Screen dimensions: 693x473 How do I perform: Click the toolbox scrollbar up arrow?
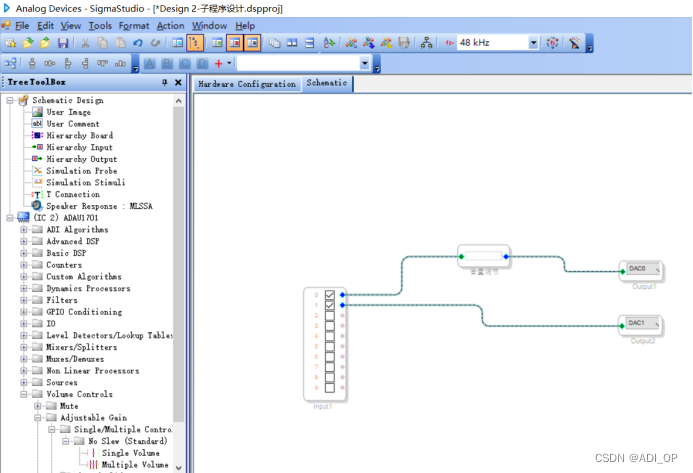click(x=179, y=101)
